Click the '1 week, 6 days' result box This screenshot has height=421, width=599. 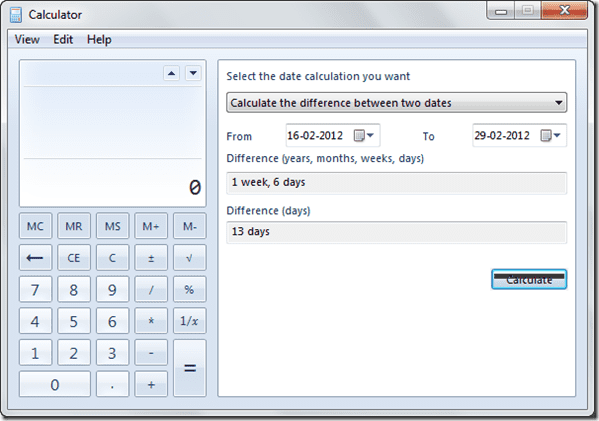pyautogui.click(x=397, y=183)
